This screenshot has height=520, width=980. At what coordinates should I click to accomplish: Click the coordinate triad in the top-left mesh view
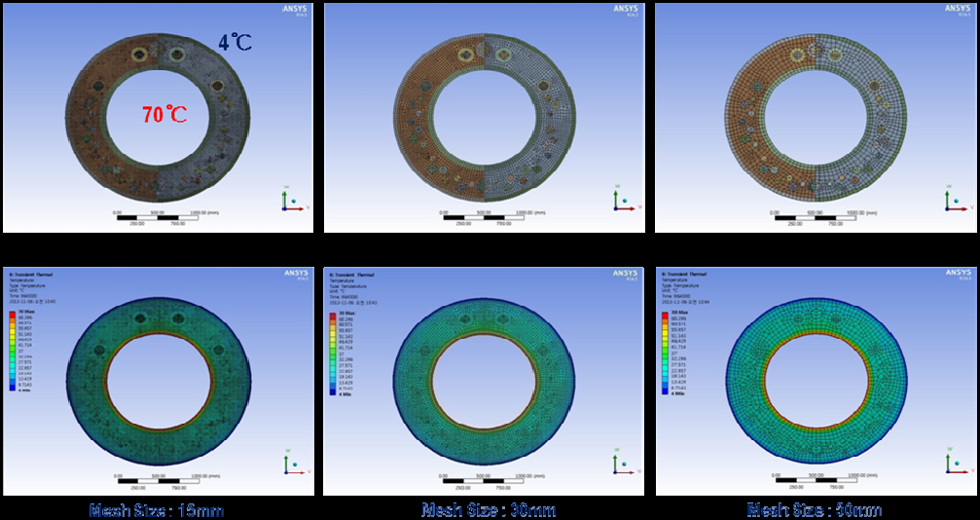tap(287, 199)
